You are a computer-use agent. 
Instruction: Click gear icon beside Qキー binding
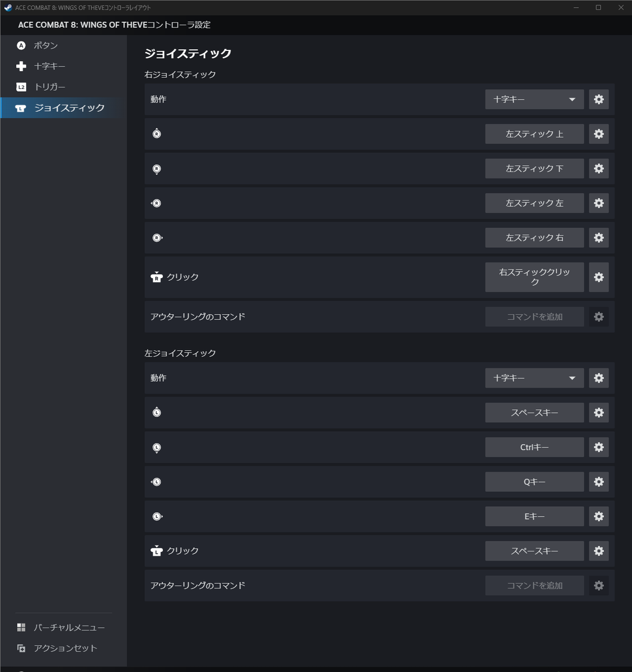pos(598,482)
